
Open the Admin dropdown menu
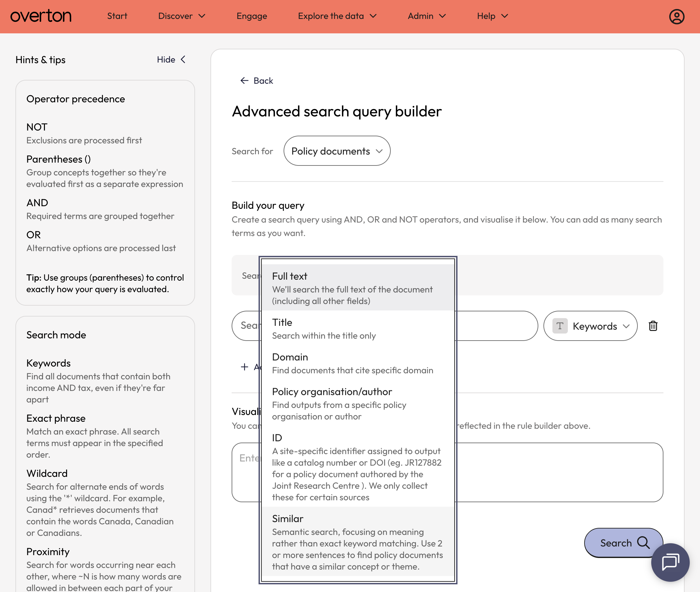point(427,16)
